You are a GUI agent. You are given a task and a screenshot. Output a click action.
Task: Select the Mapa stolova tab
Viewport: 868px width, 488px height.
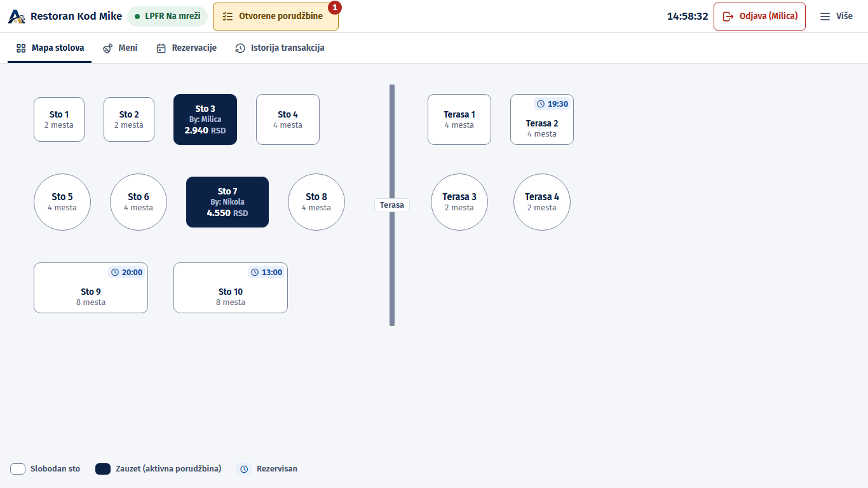point(50,48)
